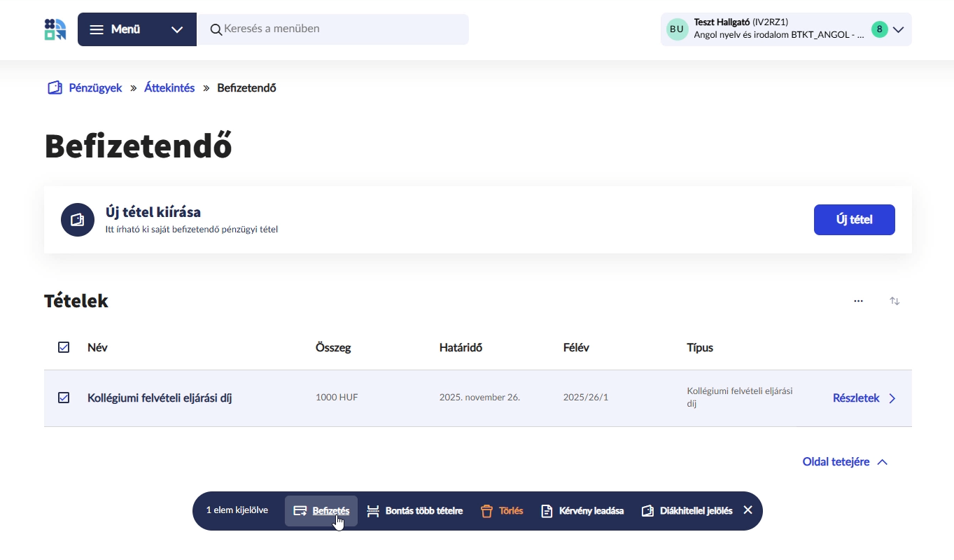The height and width of the screenshot is (560, 954).
Task: Click the notification badge showing 8
Action: pos(879,29)
